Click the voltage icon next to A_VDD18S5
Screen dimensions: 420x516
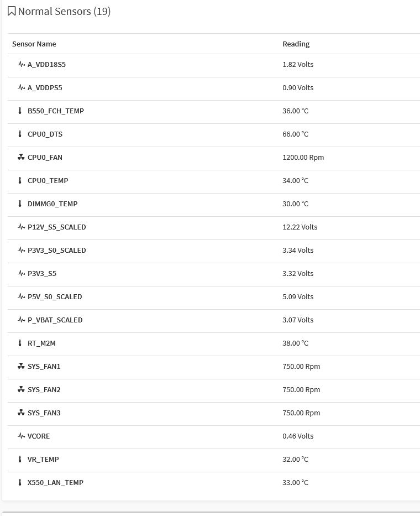[x=22, y=65]
